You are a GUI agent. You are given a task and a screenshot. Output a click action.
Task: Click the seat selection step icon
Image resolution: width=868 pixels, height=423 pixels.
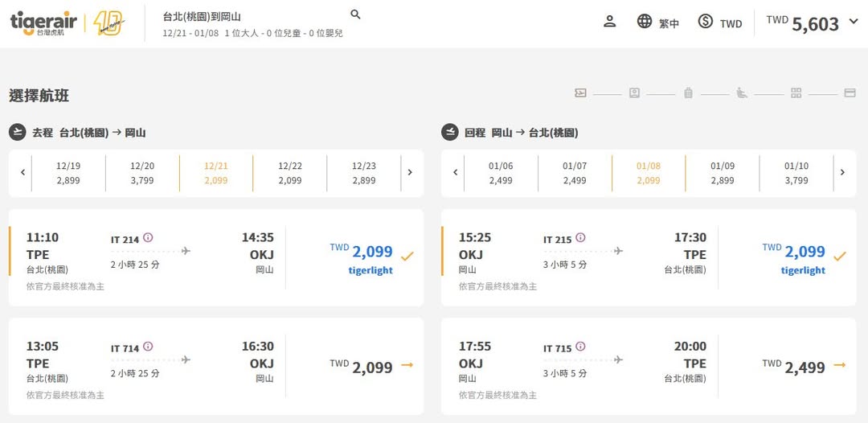(742, 93)
